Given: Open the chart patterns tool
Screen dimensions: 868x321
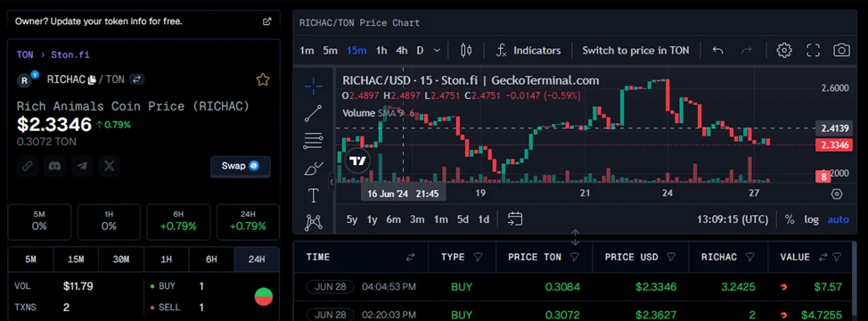Looking at the screenshot, I should point(314,223).
